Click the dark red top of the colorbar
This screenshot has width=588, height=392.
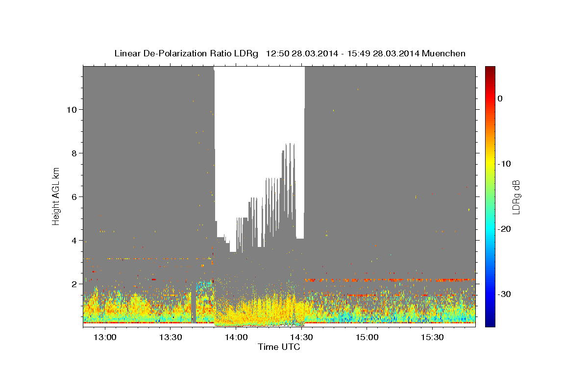[490, 70]
